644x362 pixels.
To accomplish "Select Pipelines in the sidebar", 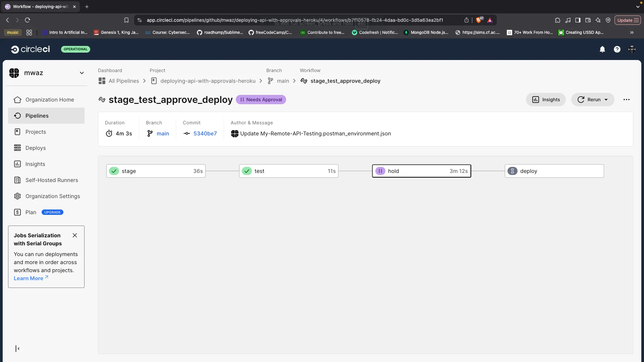I will (x=46, y=116).
